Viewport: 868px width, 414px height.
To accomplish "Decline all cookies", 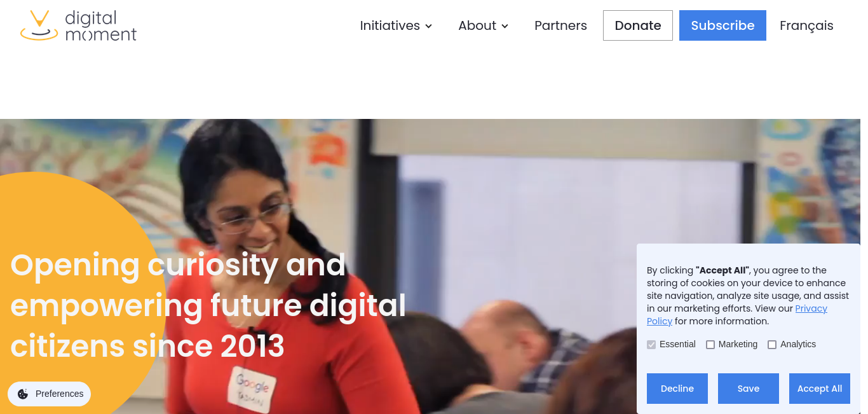I will coord(677,389).
